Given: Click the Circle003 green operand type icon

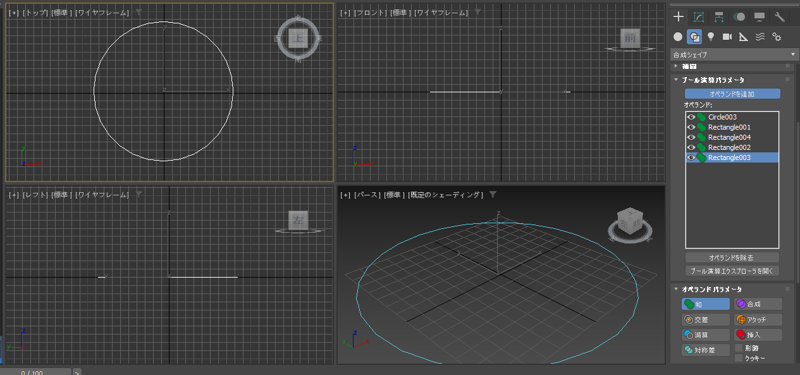Looking at the screenshot, I should pyautogui.click(x=702, y=117).
